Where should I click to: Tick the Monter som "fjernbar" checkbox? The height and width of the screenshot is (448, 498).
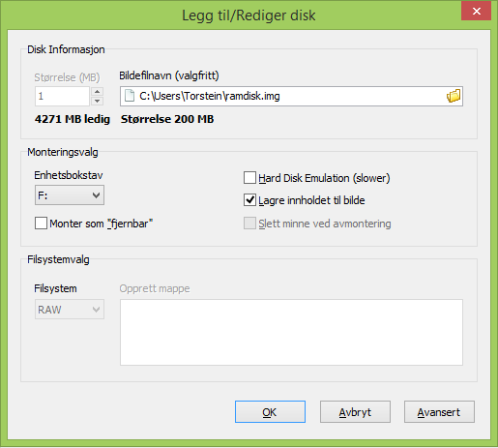41,224
